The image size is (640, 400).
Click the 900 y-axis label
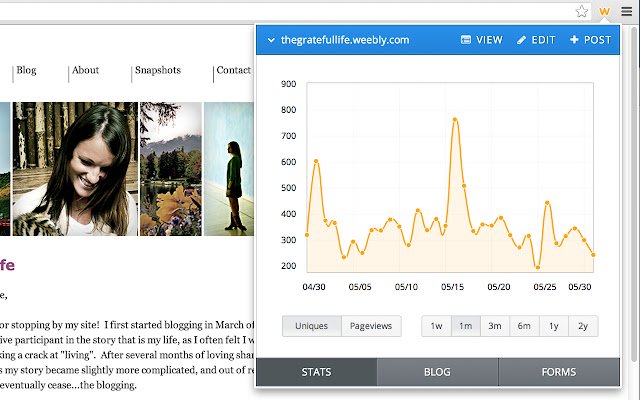(289, 84)
